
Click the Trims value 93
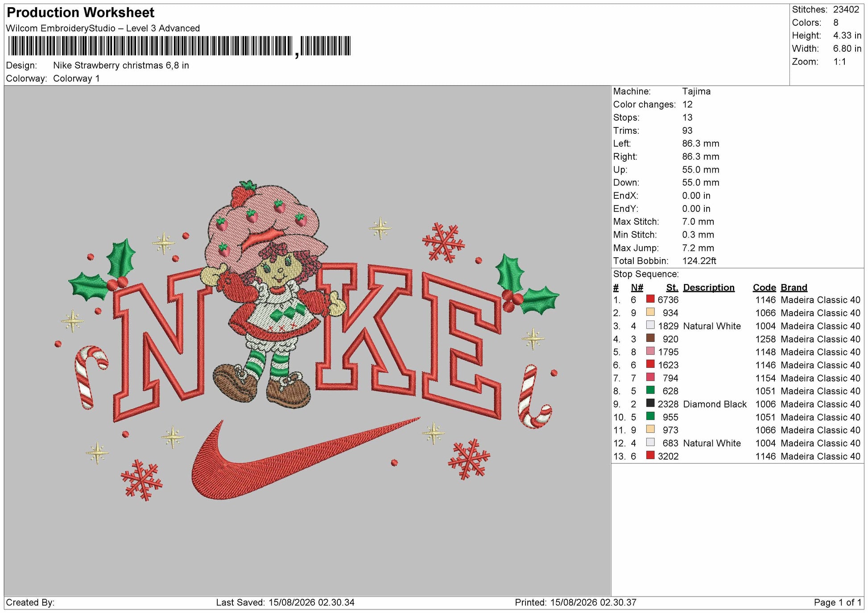click(x=687, y=131)
